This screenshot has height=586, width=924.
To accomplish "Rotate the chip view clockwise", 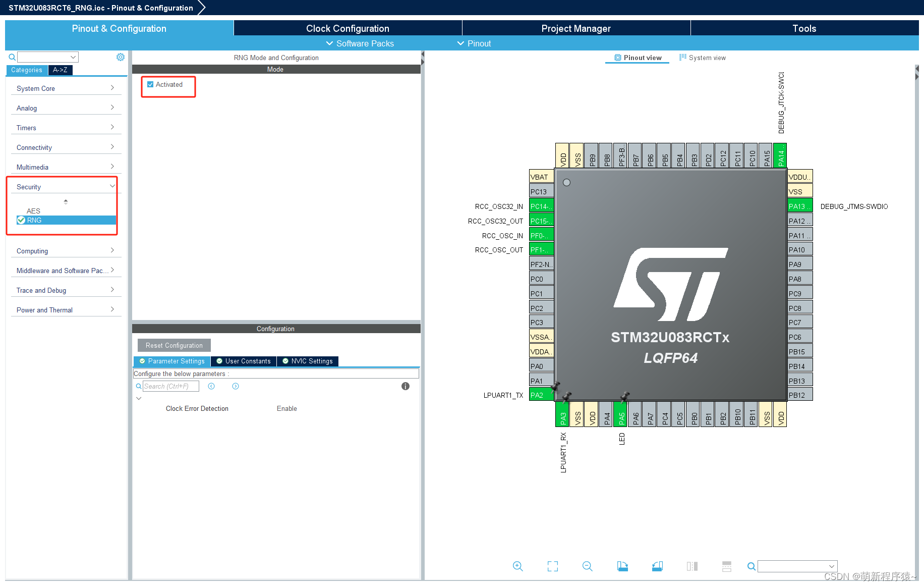I will (622, 566).
